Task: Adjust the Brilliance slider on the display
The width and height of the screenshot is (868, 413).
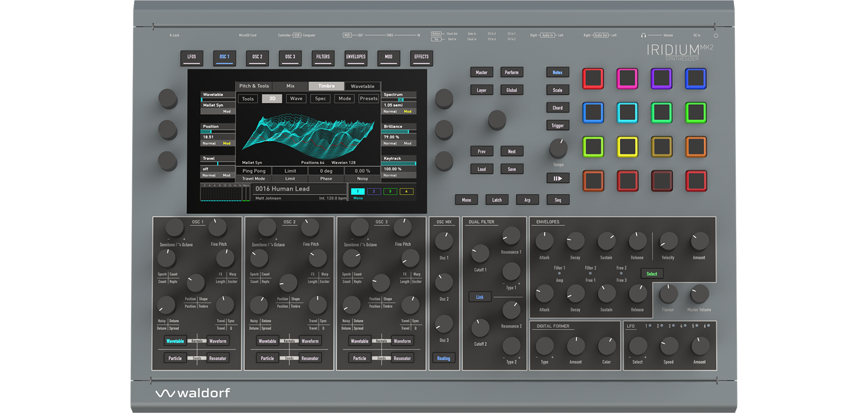Action: [399, 132]
